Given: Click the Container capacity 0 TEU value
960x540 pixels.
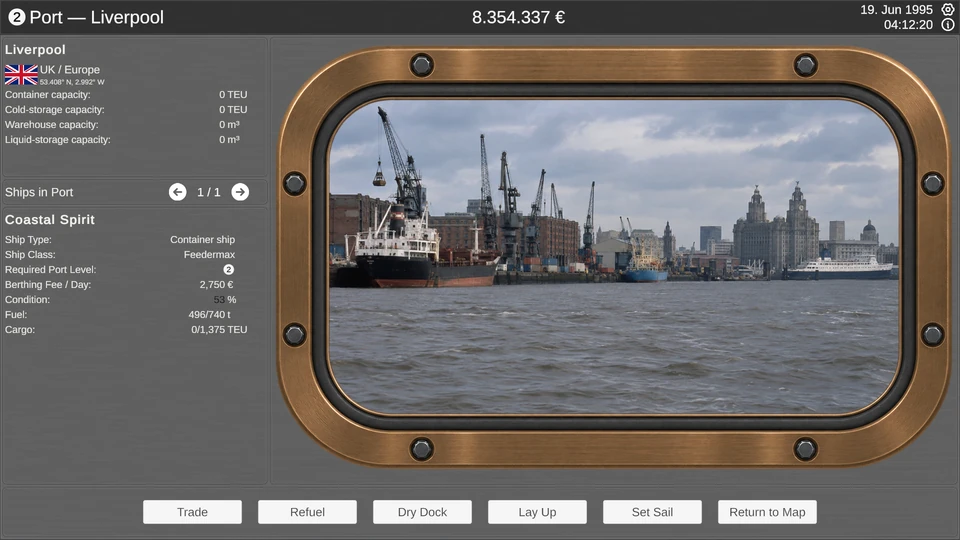Looking at the screenshot, I should coord(233,95).
